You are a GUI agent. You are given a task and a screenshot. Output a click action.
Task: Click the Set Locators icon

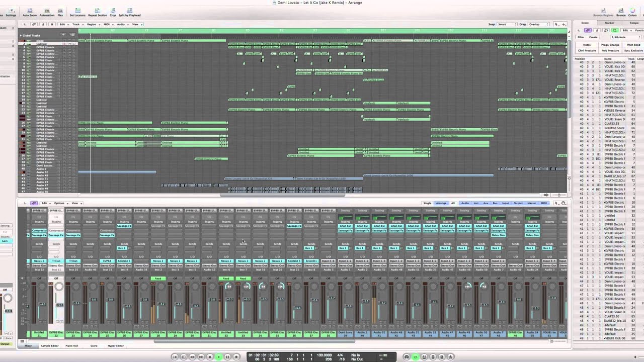[77, 11]
